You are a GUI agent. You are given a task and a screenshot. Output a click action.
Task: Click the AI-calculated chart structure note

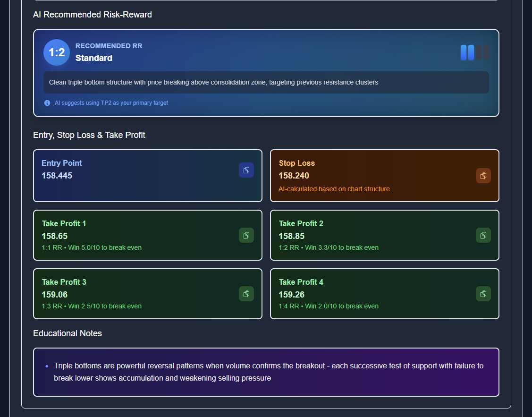(x=334, y=189)
